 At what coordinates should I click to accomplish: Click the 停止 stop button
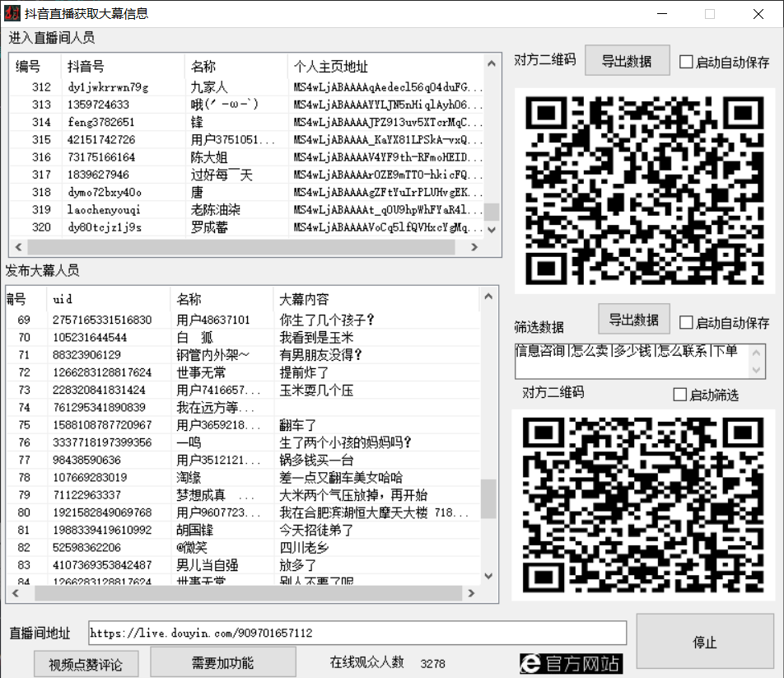705,642
